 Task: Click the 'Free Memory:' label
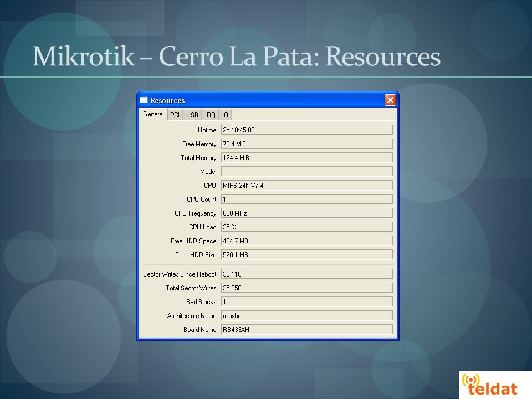[200, 144]
